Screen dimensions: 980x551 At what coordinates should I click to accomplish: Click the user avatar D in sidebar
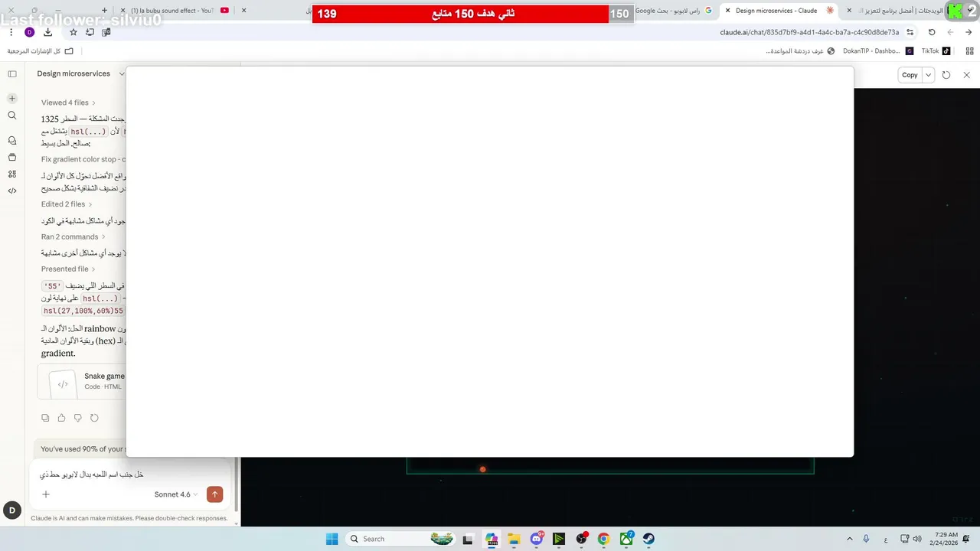tap(12, 510)
